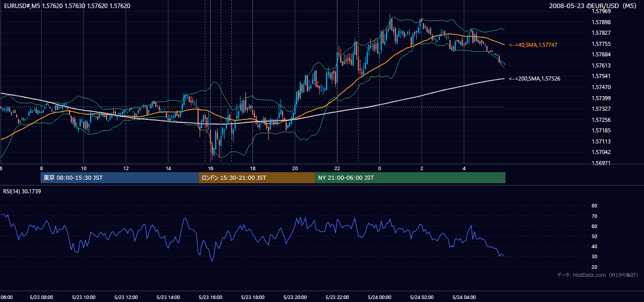Click the RSI(14) 30.1739 indicator label
This screenshot has height=302, width=644.
tap(22, 191)
